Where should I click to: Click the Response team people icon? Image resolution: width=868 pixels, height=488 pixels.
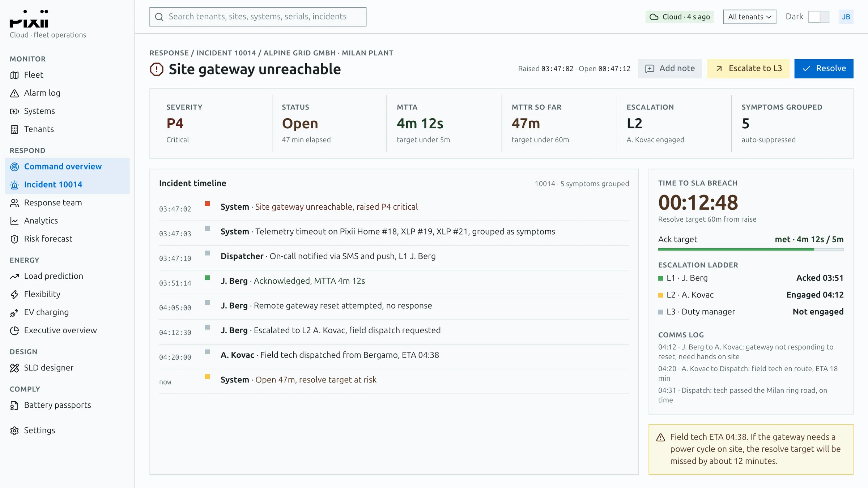click(14, 203)
